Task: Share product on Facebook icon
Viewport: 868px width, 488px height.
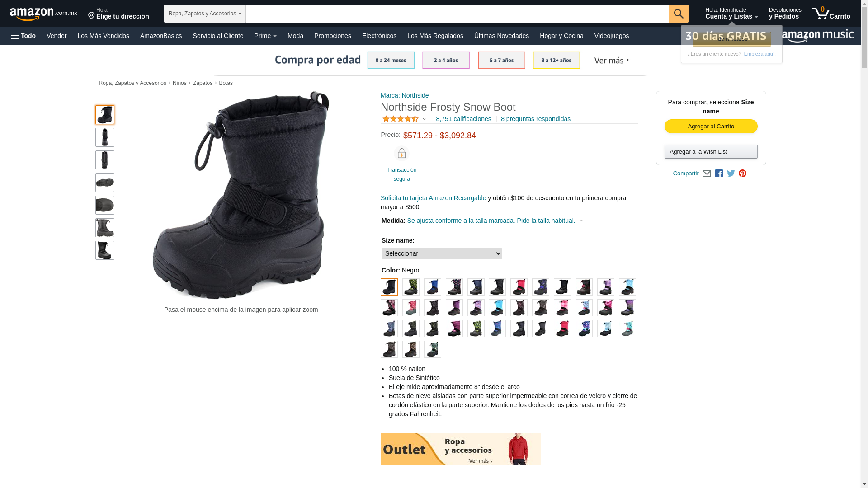Action: [x=719, y=174]
